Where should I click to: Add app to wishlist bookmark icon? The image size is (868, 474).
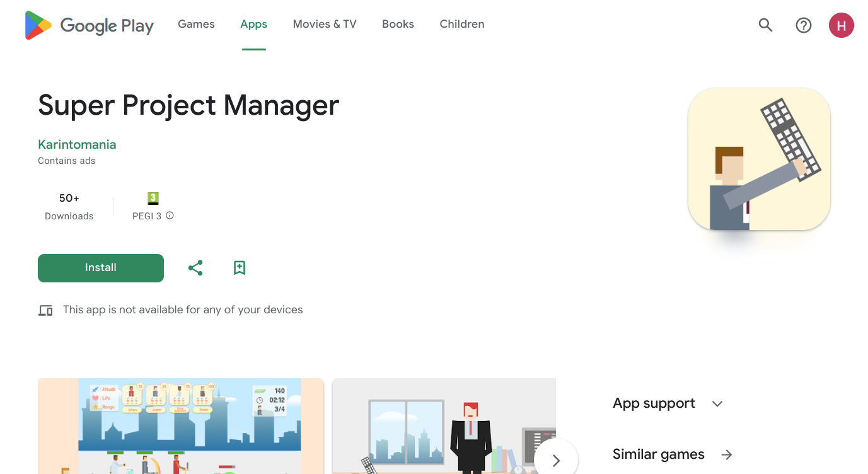pyautogui.click(x=240, y=268)
